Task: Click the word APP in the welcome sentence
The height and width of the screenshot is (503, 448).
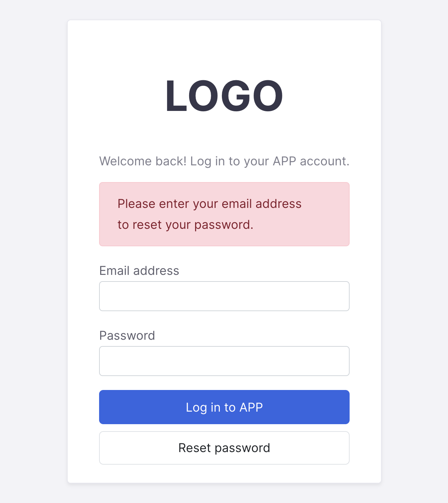Action: click(x=284, y=161)
